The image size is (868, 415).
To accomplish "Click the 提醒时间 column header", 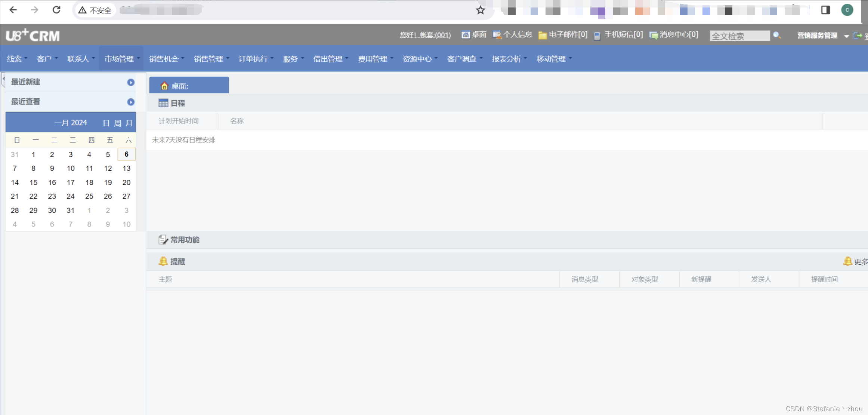I will (x=824, y=279).
